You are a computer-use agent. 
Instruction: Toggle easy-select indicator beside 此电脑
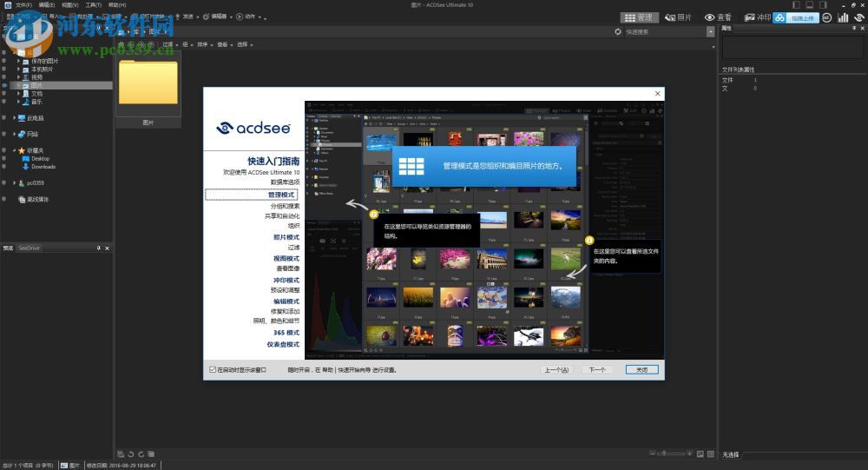click(3, 118)
